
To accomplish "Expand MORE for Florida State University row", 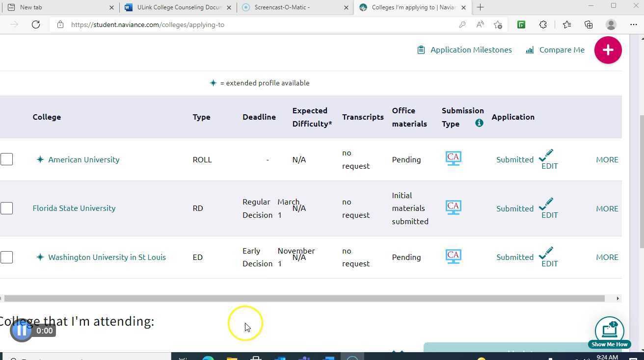I will (607, 208).
